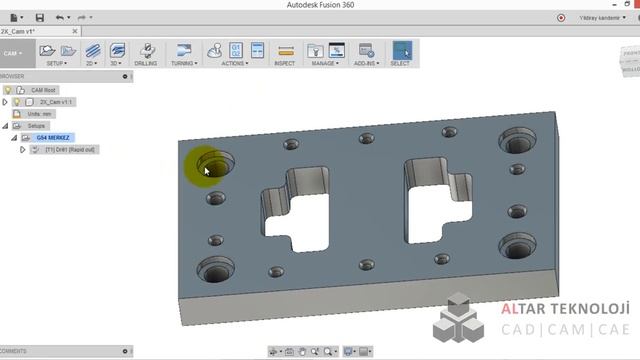Viewport: 640px width, 360px height.
Task: Open the Display Settings monitor icon
Action: click(348, 351)
